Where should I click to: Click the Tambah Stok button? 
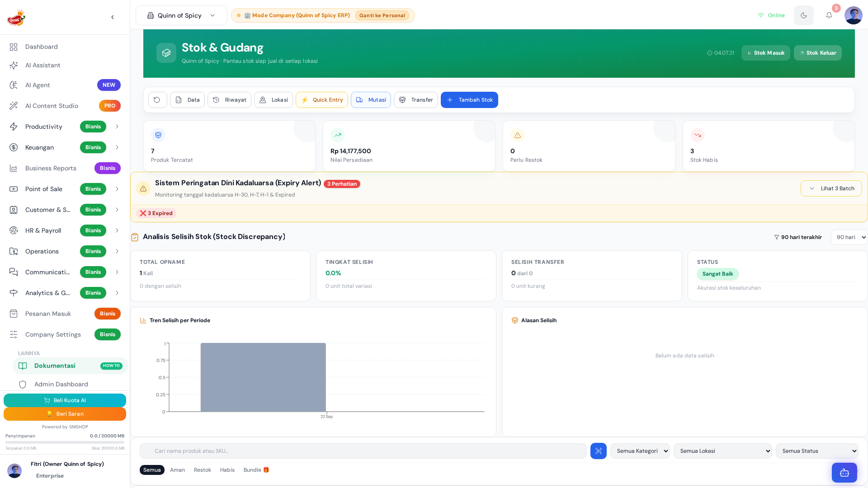469,100
